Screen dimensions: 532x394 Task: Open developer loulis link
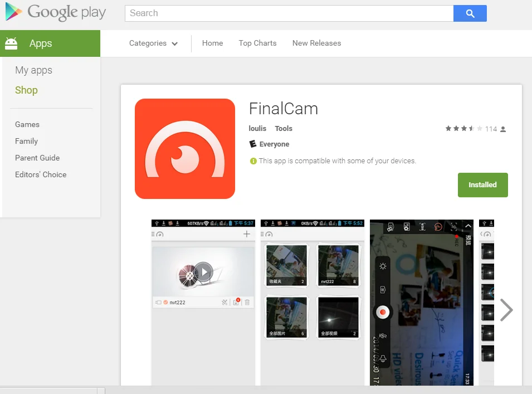click(257, 129)
